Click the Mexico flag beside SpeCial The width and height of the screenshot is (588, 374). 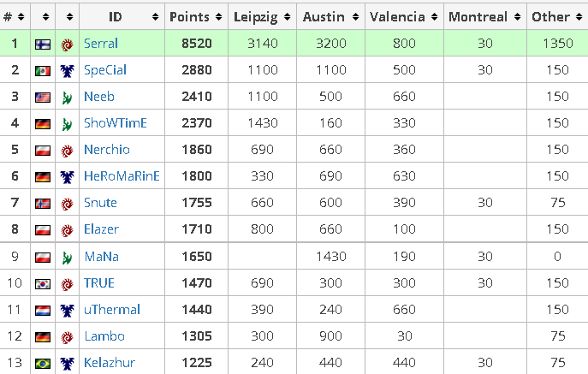(x=43, y=71)
